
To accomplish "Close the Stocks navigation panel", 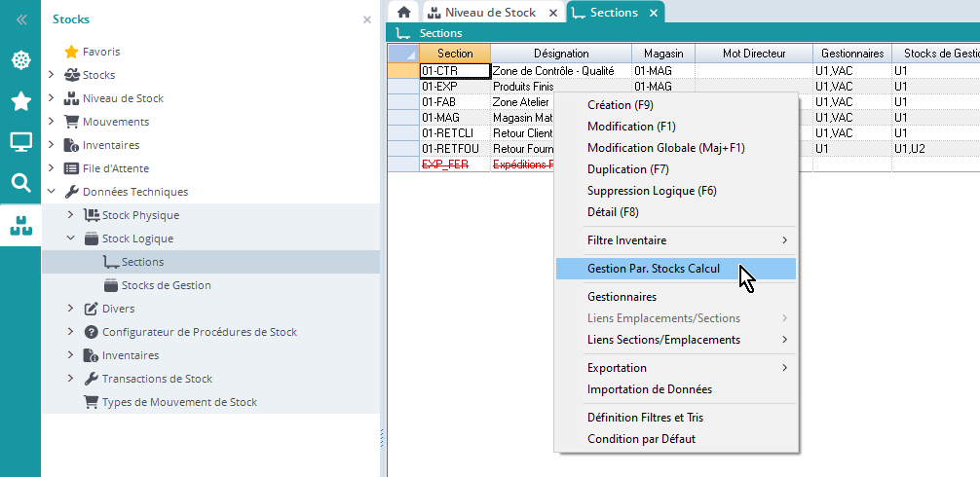I will [367, 19].
